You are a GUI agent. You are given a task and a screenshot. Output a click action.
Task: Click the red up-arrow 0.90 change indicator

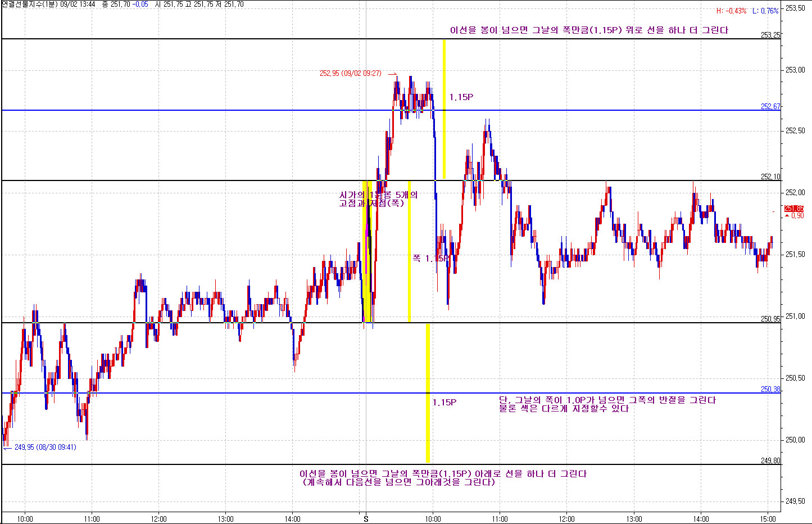(795, 216)
